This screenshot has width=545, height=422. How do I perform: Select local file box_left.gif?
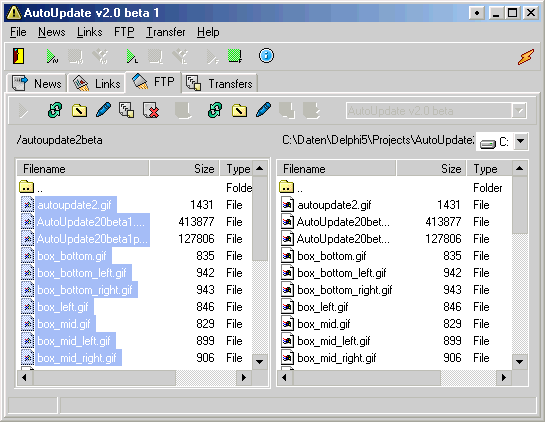[323, 307]
